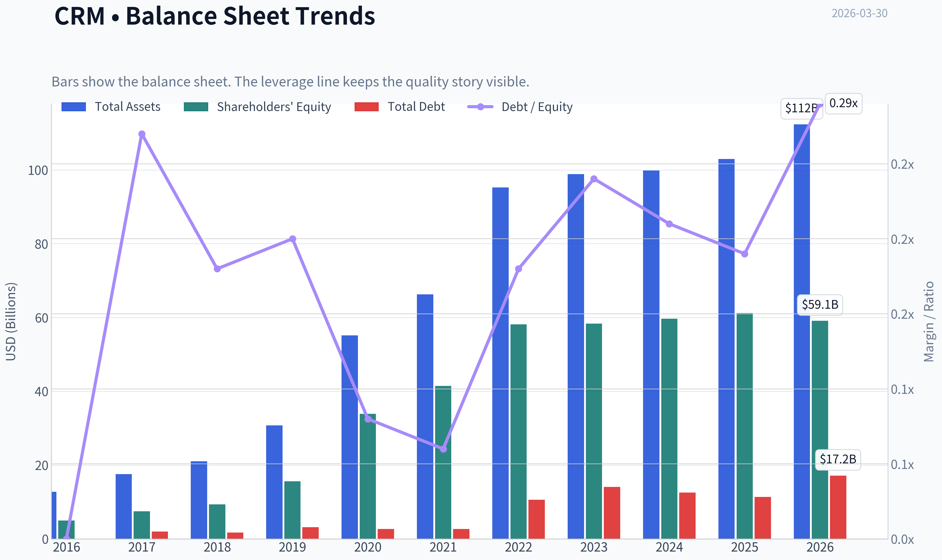Select the 2019 Total Assets blue bar

(274, 482)
